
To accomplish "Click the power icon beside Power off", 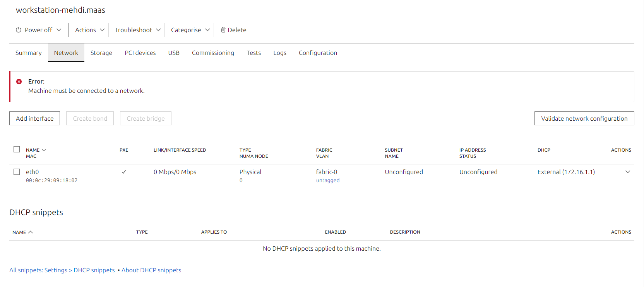I will click(x=19, y=30).
